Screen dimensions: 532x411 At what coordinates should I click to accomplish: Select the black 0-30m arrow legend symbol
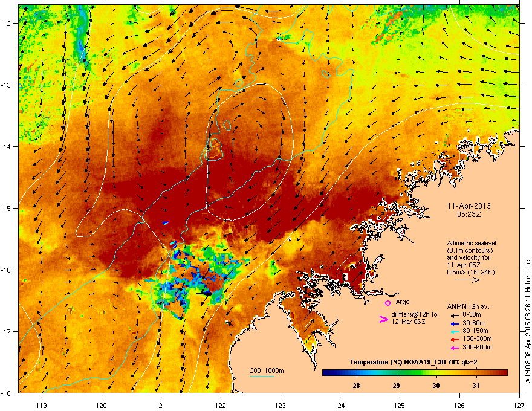pos(455,316)
